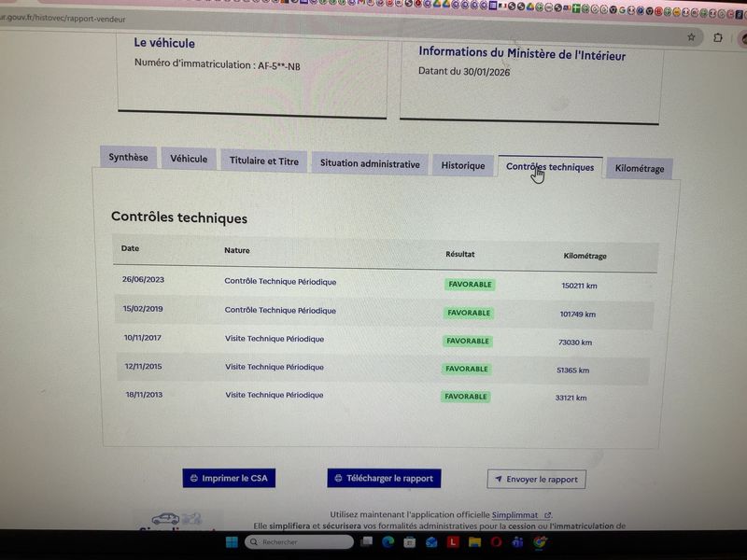747x560 pixels.
Task: Switch to Google Chrome in the taskbar
Action: click(x=540, y=542)
